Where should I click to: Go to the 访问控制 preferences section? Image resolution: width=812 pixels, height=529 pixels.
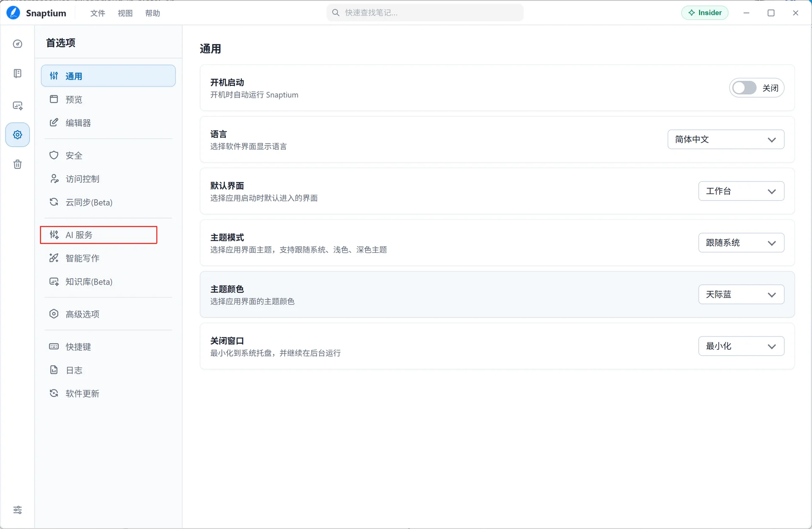click(108, 179)
